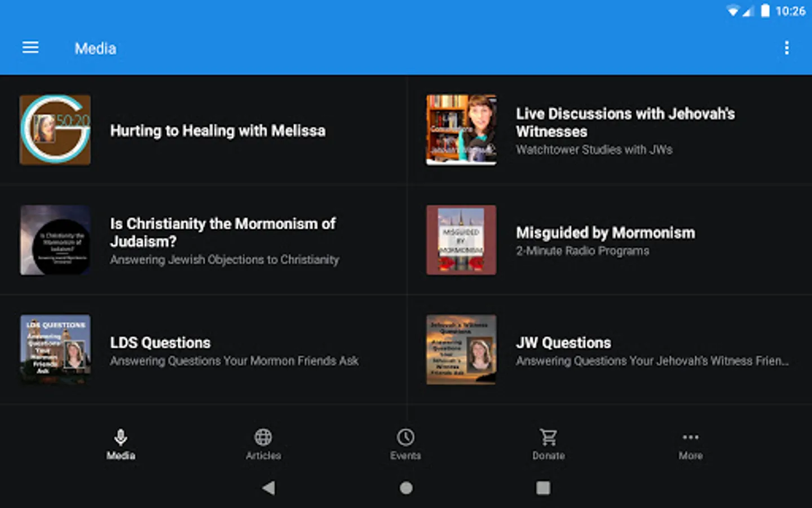The image size is (812, 508).
Task: Tap the Wi-Fi status icon
Action: [733, 11]
